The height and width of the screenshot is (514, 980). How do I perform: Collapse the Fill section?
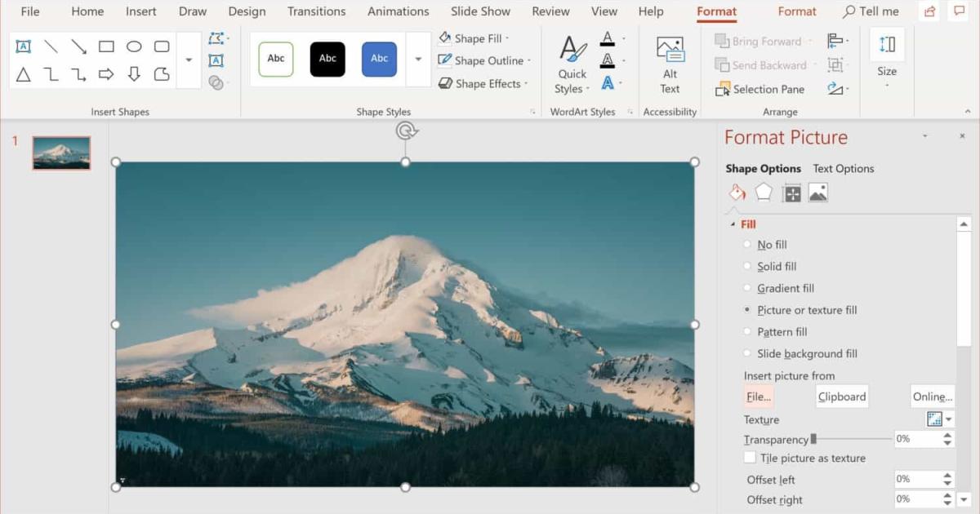click(733, 224)
